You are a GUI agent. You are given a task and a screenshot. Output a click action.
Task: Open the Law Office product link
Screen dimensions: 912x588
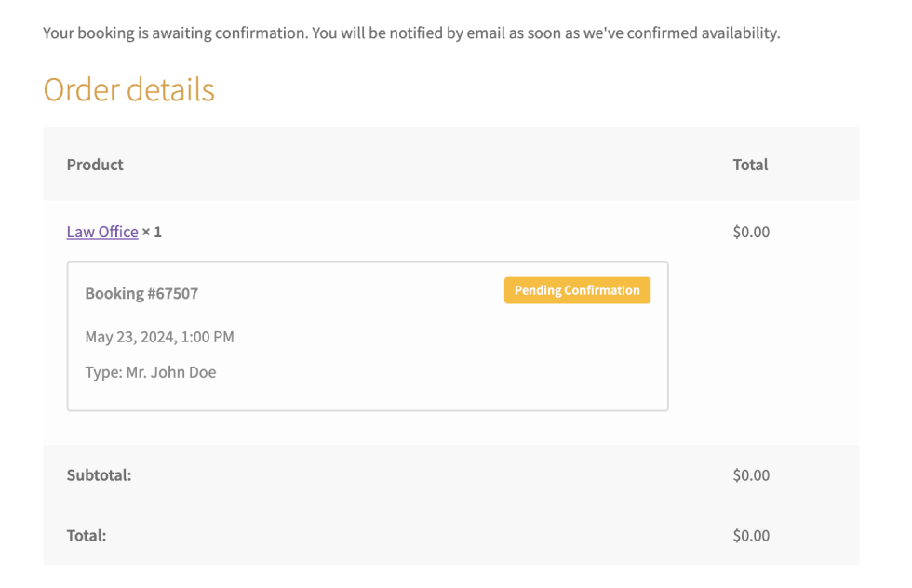click(102, 232)
